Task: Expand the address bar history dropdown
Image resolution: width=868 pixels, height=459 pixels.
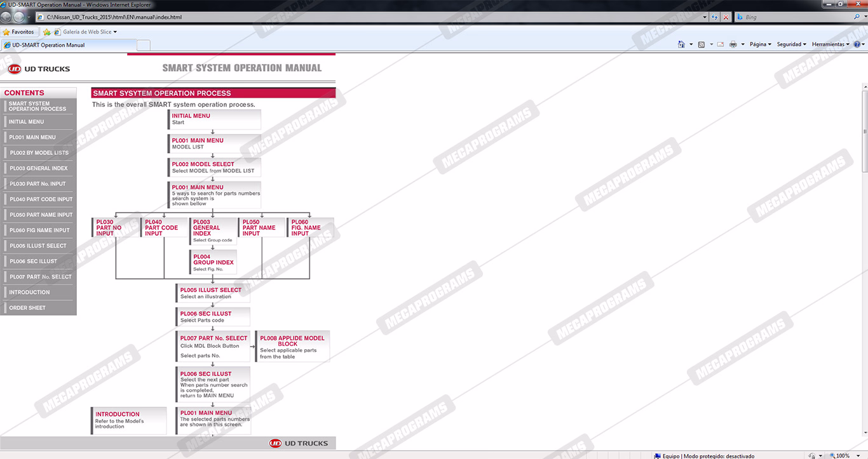Action: 705,17
